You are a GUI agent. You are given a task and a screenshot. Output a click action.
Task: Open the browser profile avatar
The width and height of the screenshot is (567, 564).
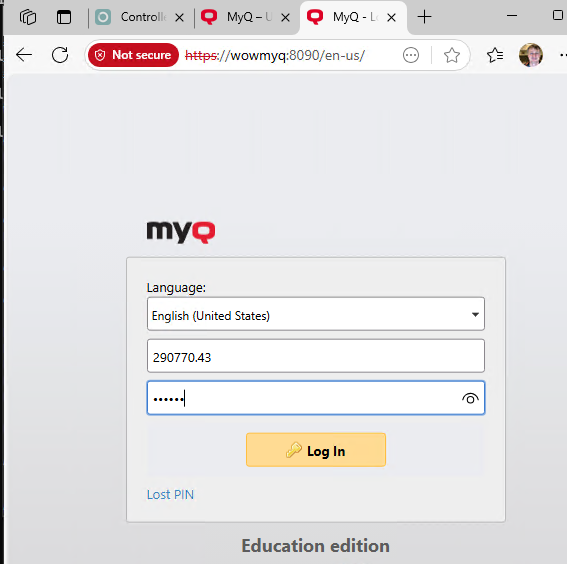coord(531,55)
